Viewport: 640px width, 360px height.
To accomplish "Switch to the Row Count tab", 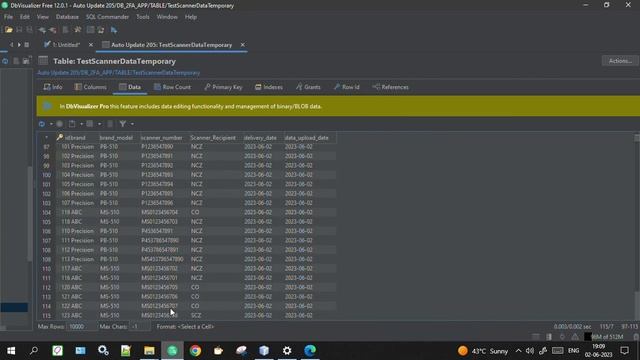I will pyautogui.click(x=172, y=87).
